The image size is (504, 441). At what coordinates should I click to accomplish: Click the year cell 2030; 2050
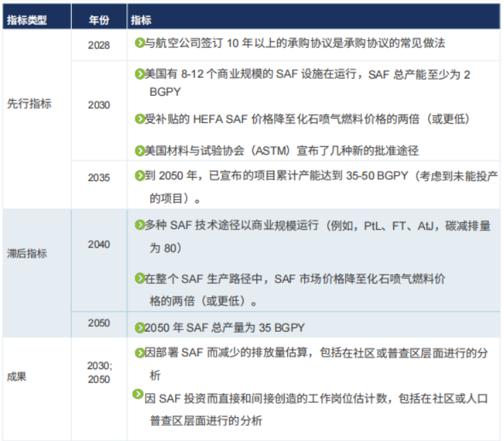(99, 389)
